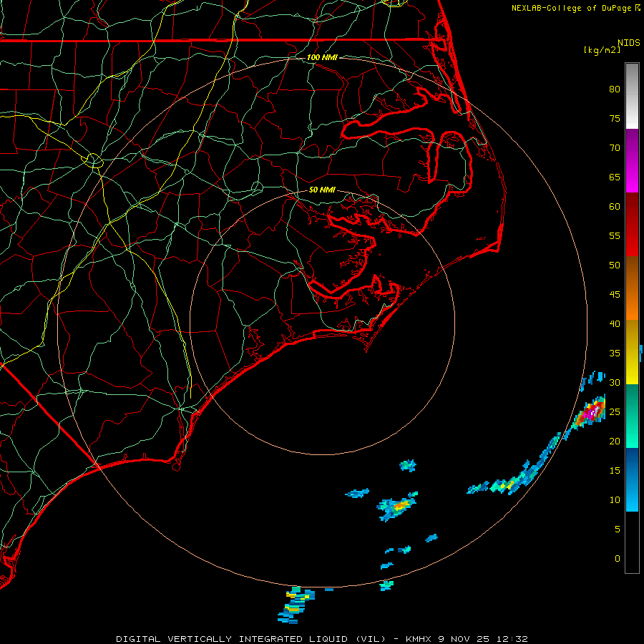Click the 5 value on the color scale

pos(618,530)
